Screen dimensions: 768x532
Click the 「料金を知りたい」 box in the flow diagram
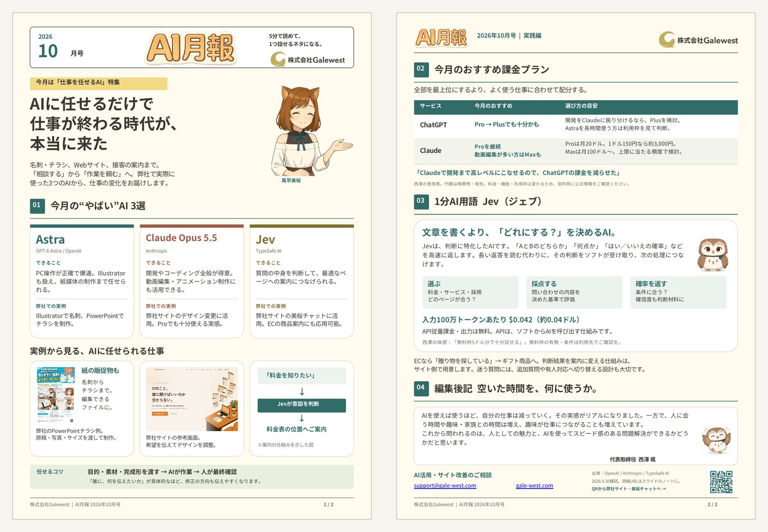[302, 376]
